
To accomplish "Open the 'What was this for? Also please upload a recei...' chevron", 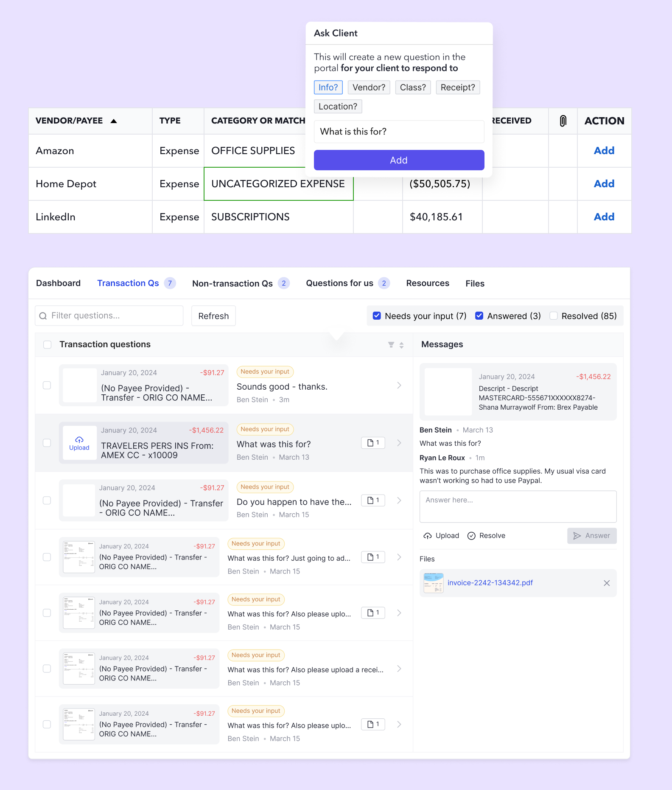I will [x=399, y=669].
